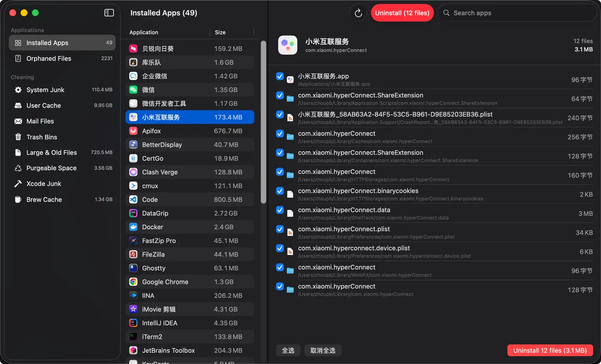Open the Brew Cache section
The width and height of the screenshot is (601, 364).
[62, 200]
